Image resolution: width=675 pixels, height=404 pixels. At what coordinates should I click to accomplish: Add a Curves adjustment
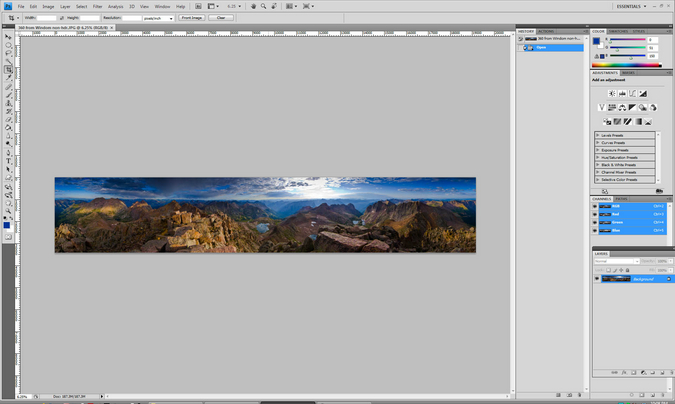point(632,93)
